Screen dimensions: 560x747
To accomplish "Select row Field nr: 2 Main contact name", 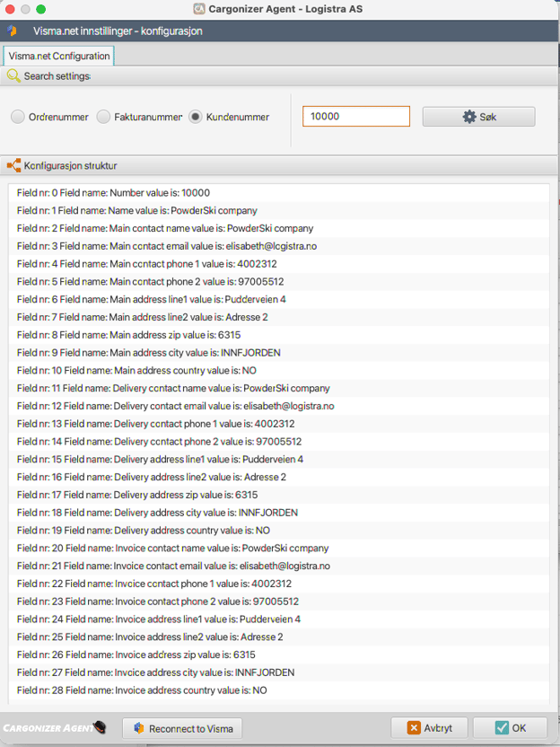I will (279, 228).
